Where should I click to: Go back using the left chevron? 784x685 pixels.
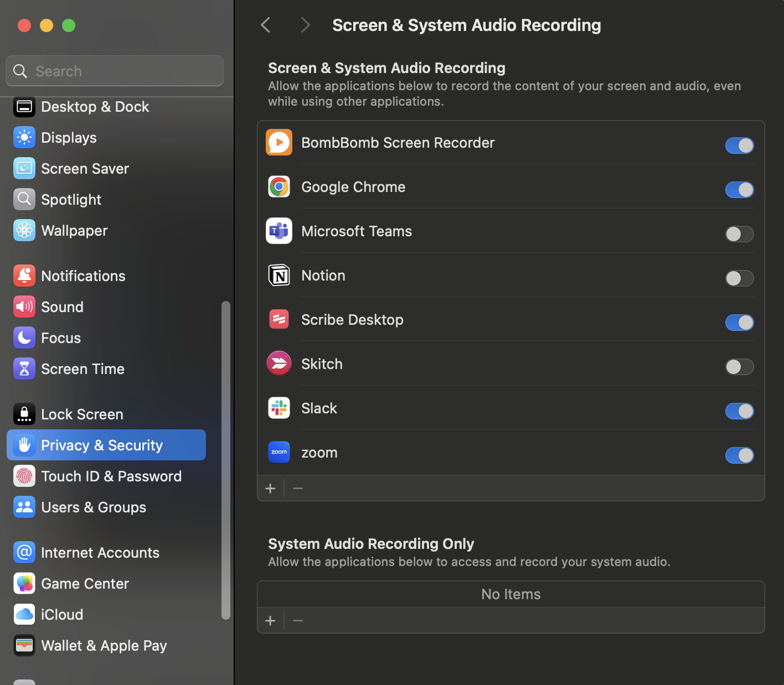pos(266,25)
